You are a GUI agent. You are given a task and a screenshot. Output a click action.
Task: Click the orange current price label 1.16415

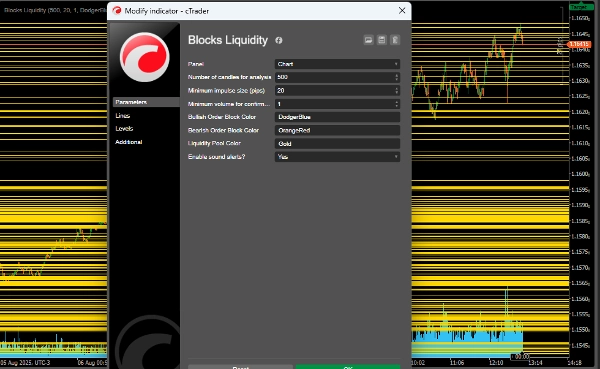click(579, 44)
